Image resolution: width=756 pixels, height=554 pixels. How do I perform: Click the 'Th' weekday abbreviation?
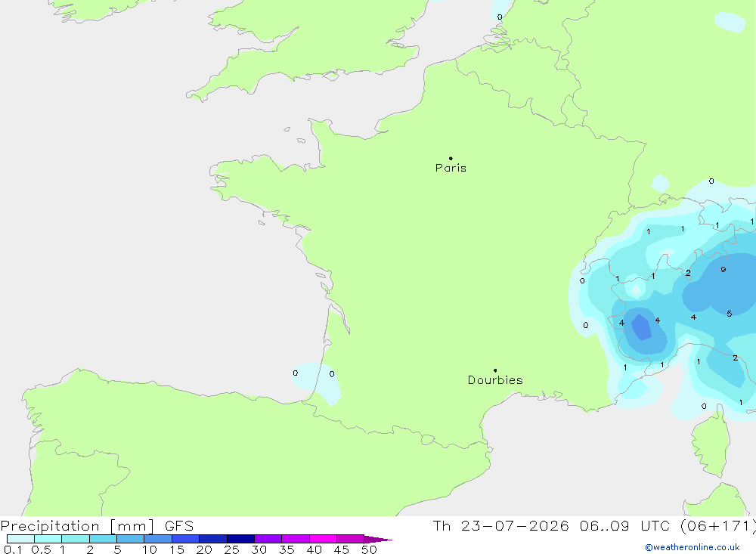point(442,526)
